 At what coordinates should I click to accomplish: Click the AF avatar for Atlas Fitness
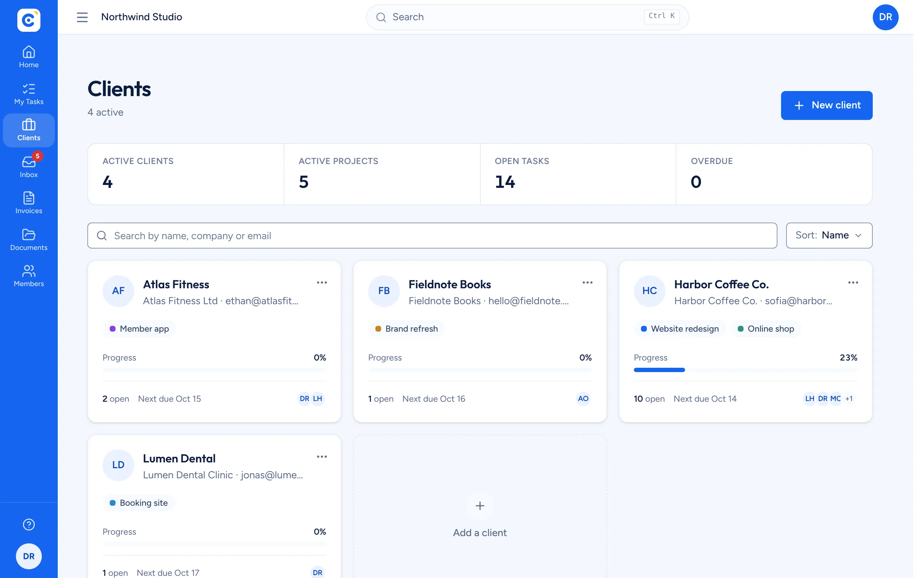118,291
